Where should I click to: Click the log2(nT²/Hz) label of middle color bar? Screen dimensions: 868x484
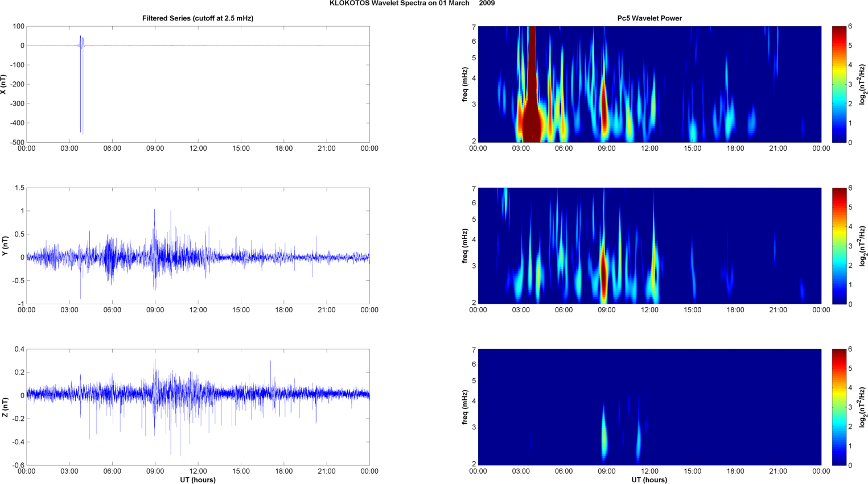pyautogui.click(x=863, y=246)
